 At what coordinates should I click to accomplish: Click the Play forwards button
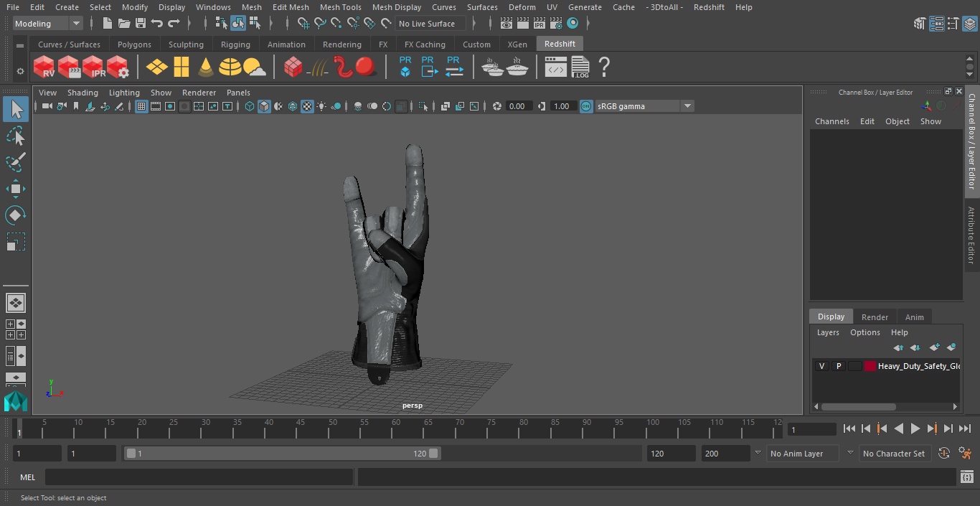915,428
